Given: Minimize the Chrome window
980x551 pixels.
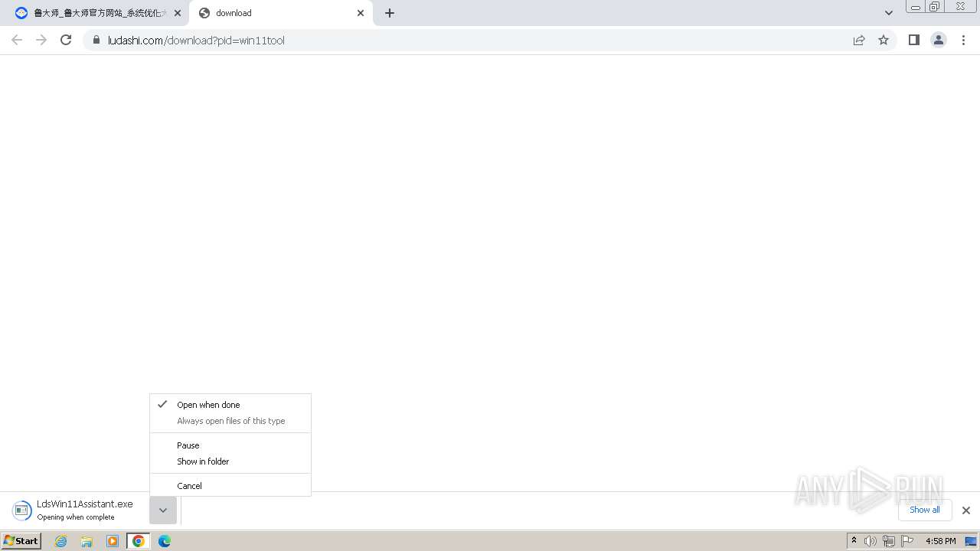Looking at the screenshot, I should click(x=916, y=6).
